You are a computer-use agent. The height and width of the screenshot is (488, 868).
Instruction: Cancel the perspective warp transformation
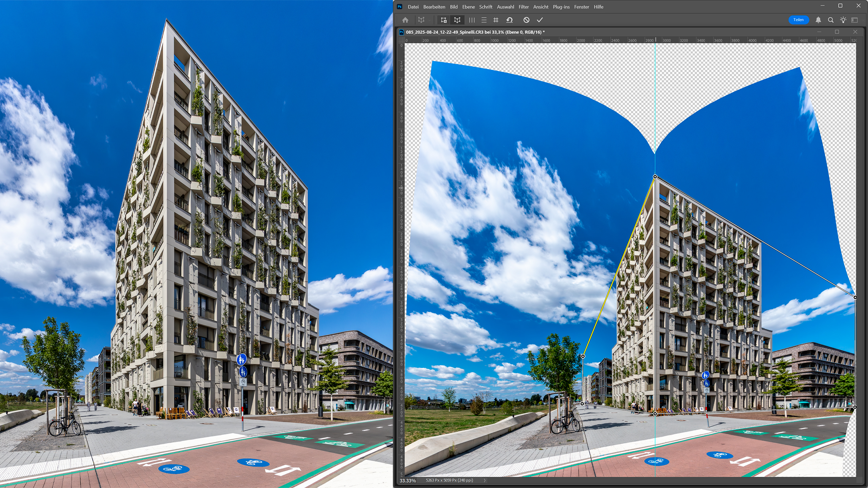[x=526, y=20]
